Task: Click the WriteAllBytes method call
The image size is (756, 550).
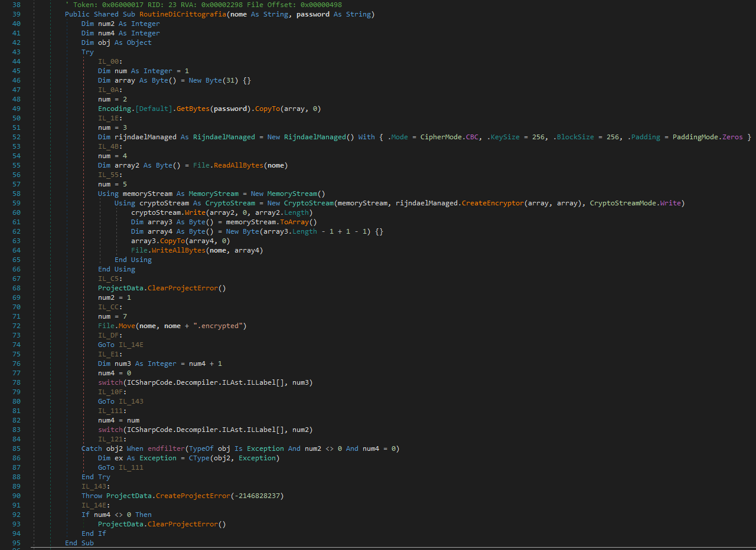Action: (x=179, y=250)
